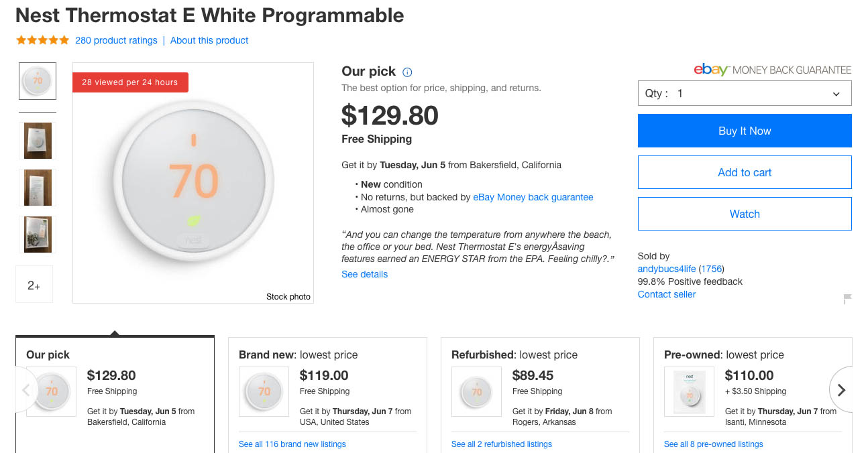
Task: Select the Our pick listing card
Action: coord(115,395)
